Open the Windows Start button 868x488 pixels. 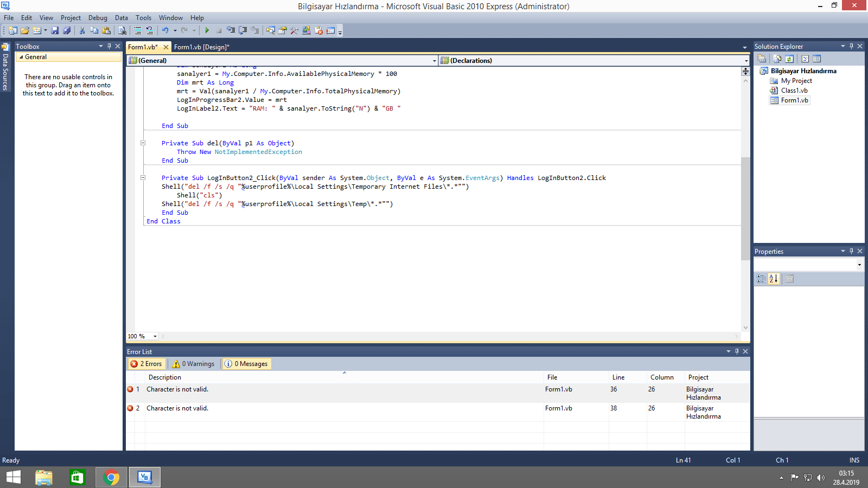pos(14,477)
